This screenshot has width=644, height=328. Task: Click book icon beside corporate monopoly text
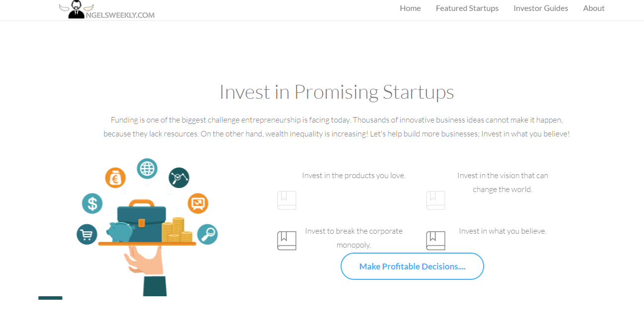tap(286, 241)
